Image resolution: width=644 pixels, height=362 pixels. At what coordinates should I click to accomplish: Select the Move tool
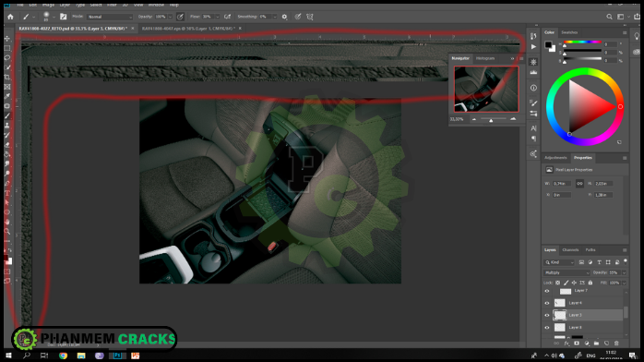point(7,38)
